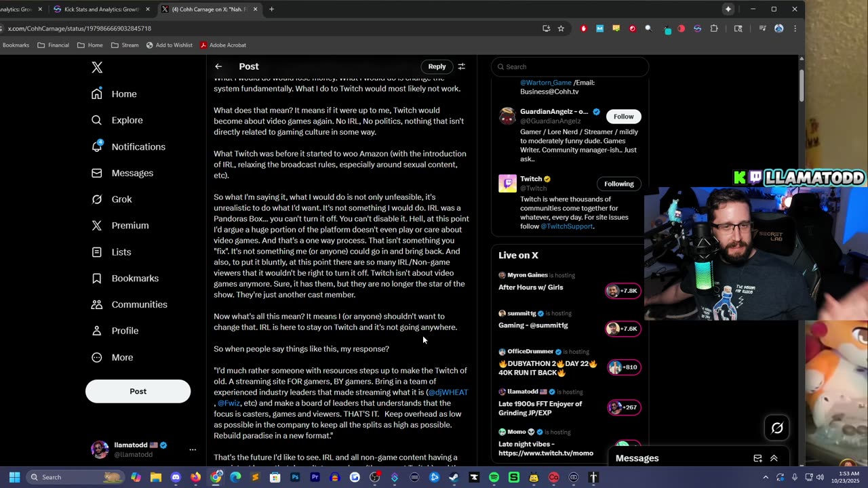Open Chrome's three-dot menu
This screenshot has height=488, width=868.
pos(795,28)
